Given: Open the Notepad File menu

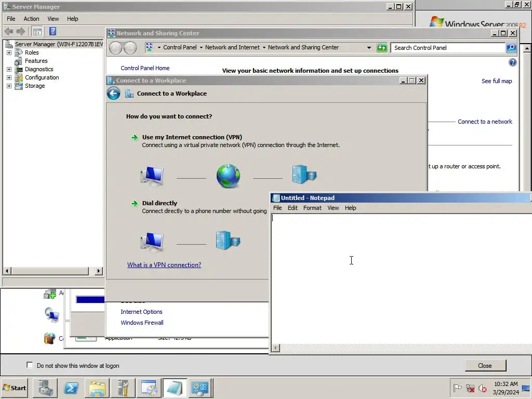Looking at the screenshot, I should 277,208.
